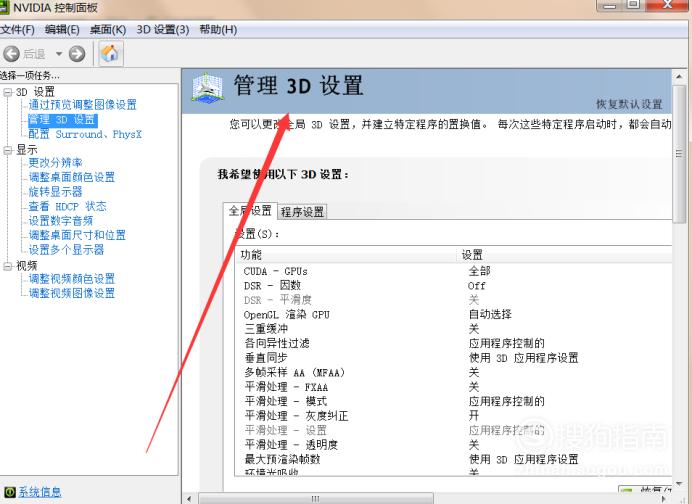692x504 pixels.
Task: Open the 3D 设置(3) menu
Action: tap(162, 30)
